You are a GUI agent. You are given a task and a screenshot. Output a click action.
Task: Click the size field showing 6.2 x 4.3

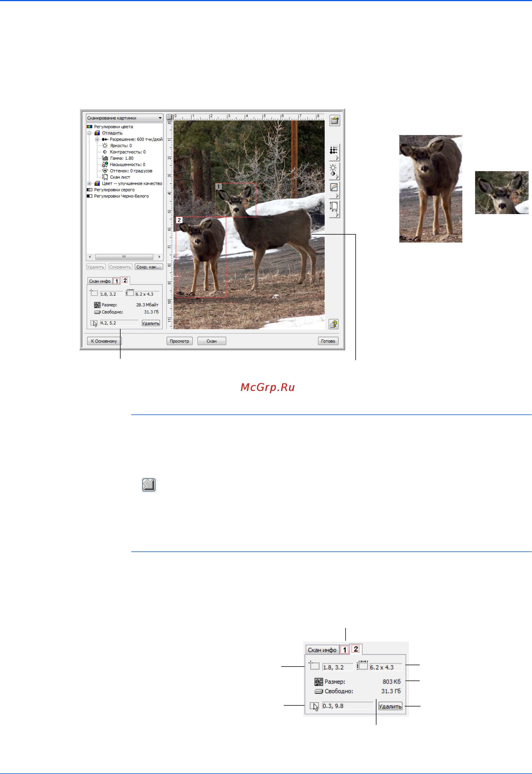pyautogui.click(x=147, y=294)
